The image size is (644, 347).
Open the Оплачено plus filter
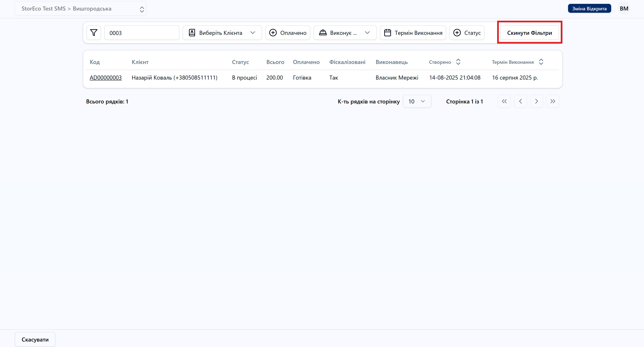pyautogui.click(x=288, y=33)
